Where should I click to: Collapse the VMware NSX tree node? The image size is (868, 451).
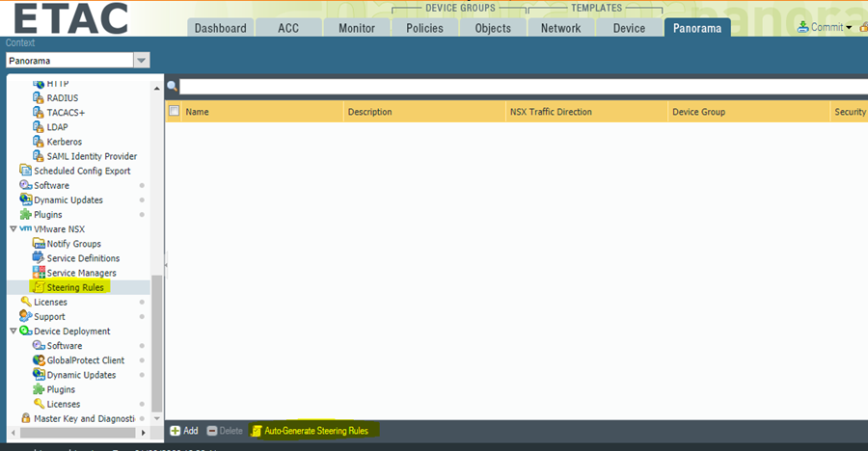pyautogui.click(x=14, y=228)
